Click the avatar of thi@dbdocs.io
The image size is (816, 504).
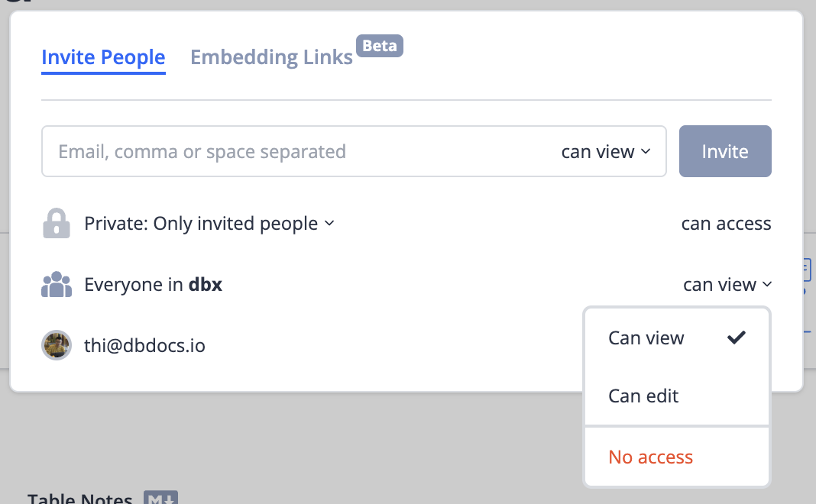(x=56, y=346)
